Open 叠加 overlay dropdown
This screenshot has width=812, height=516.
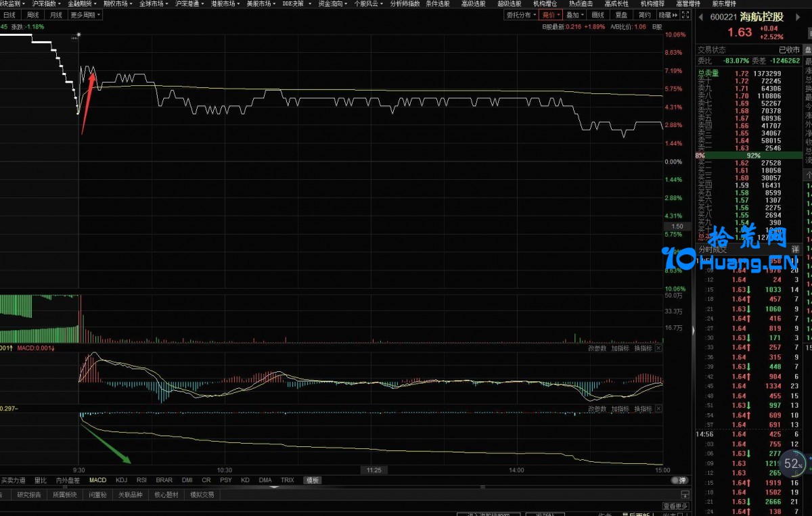click(x=574, y=15)
